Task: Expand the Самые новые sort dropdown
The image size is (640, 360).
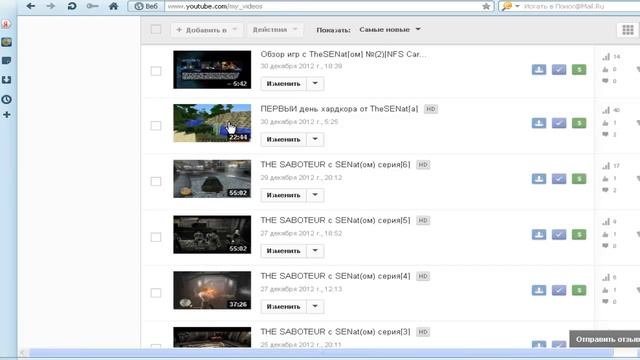Action: (x=390, y=30)
